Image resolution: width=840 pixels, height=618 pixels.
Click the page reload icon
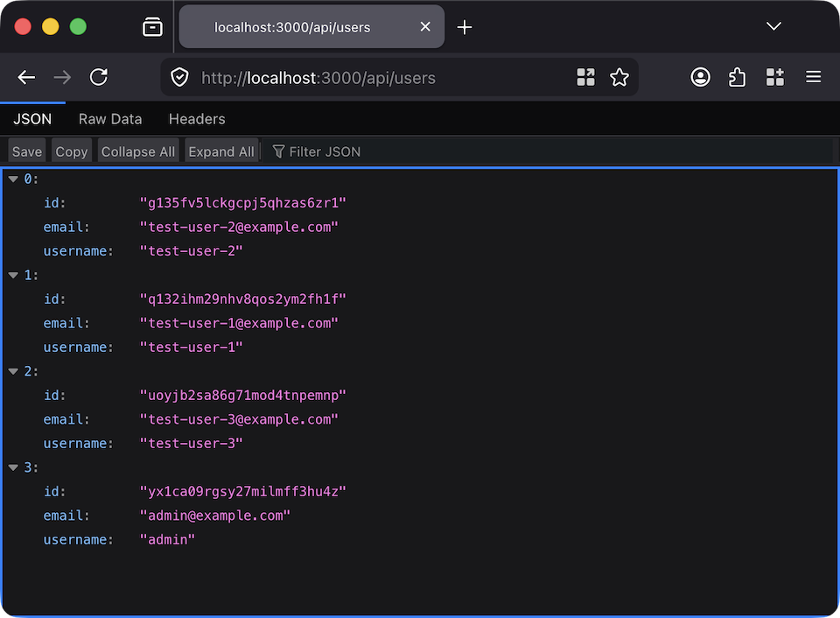(98, 77)
